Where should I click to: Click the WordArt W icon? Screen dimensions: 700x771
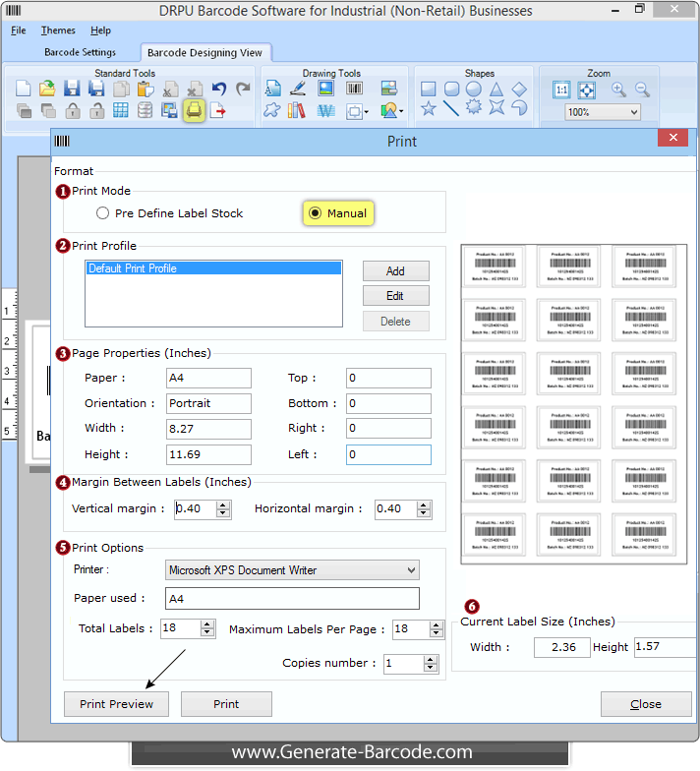coord(325,111)
